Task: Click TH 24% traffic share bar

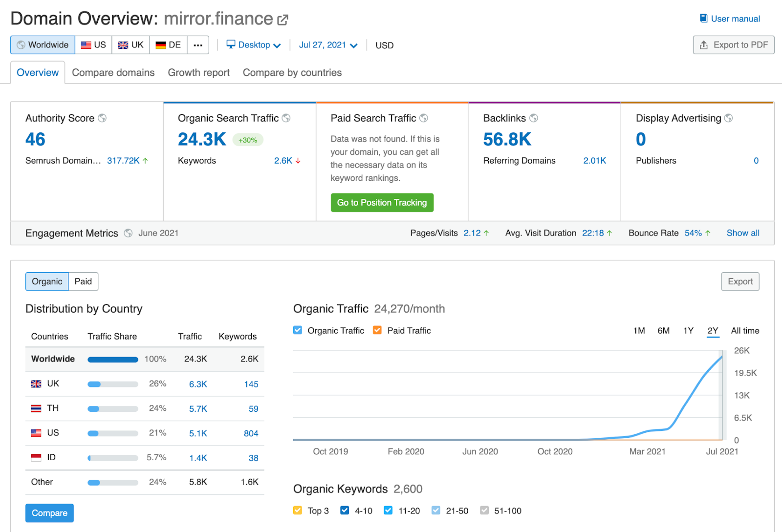Action: [113, 409]
